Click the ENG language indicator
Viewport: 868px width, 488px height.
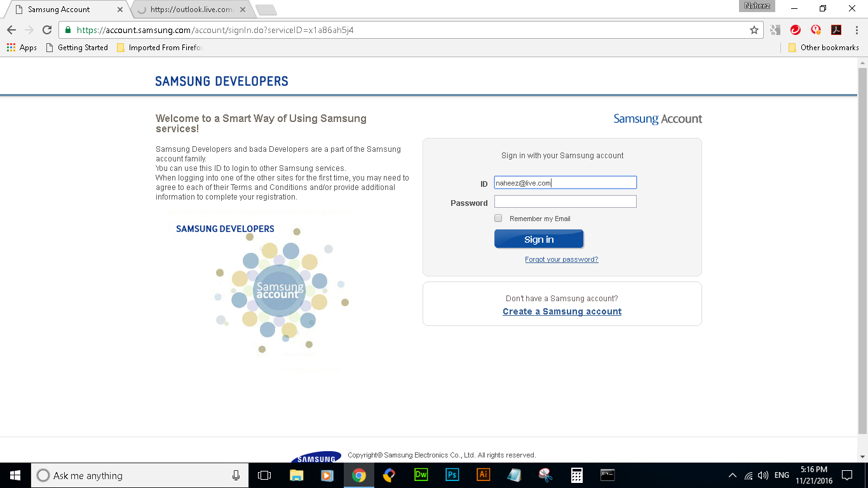coord(782,475)
